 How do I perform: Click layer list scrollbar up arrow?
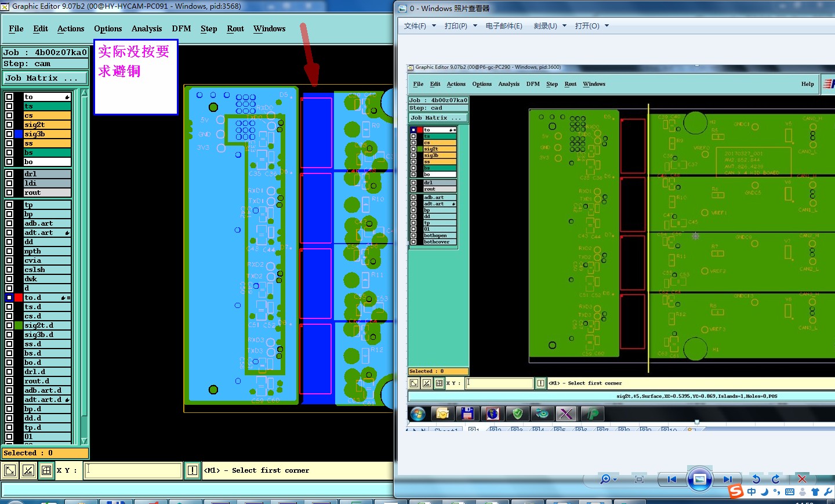pos(84,93)
